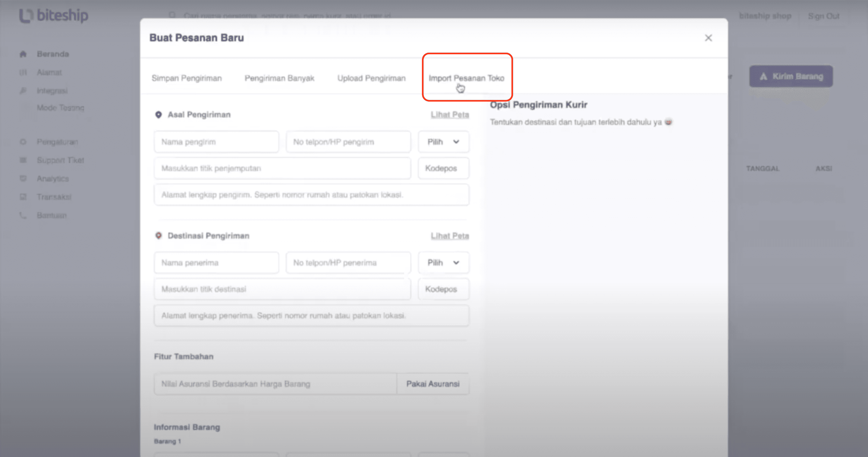Image resolution: width=868 pixels, height=457 pixels.
Task: Open Alamat in the sidebar
Action: pos(49,72)
